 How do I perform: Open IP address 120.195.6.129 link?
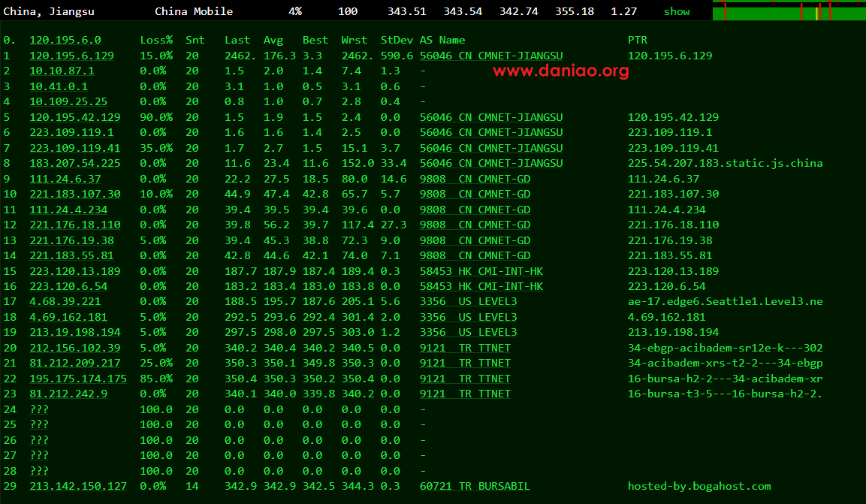(x=71, y=56)
